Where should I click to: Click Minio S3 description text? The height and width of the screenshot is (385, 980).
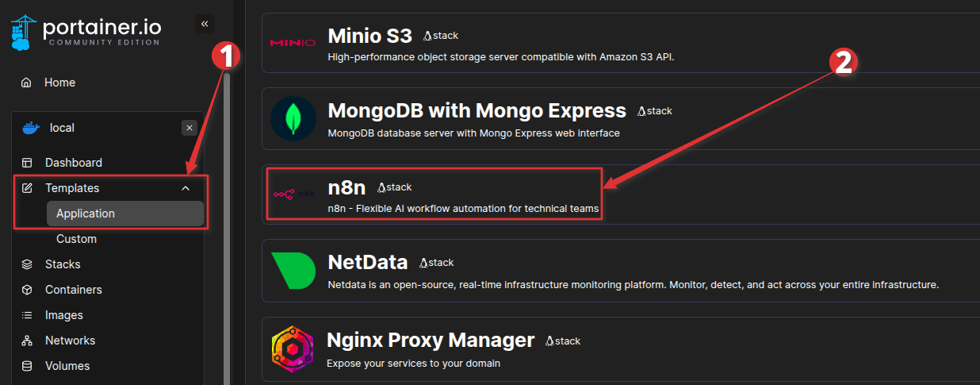[x=500, y=57]
